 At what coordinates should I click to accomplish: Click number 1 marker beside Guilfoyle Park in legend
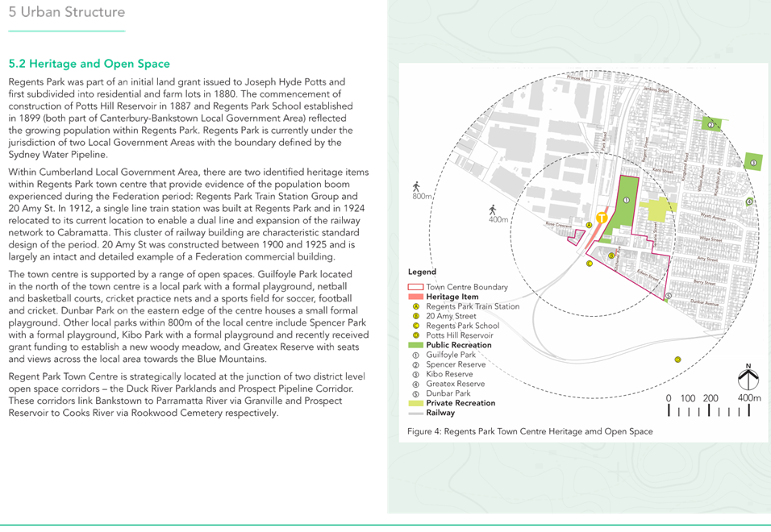(416, 355)
